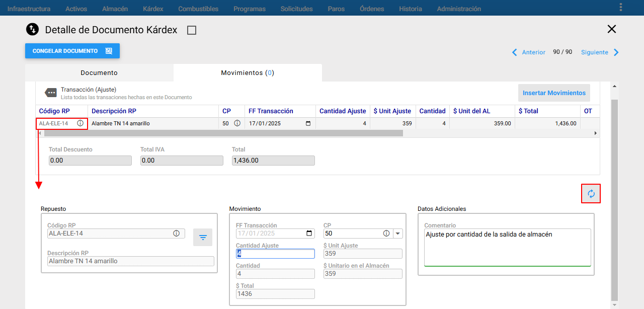This screenshot has width=644, height=309.
Task: Open the Kárdex menu
Action: 153,9
